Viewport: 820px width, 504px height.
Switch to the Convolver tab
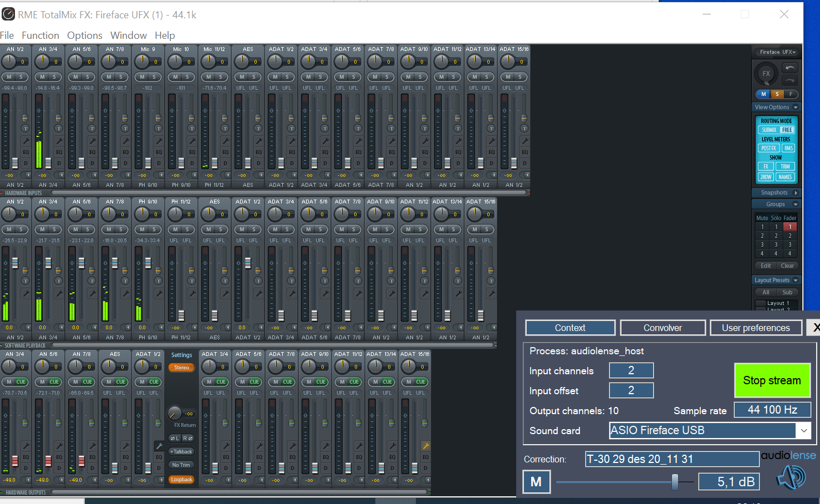(663, 328)
